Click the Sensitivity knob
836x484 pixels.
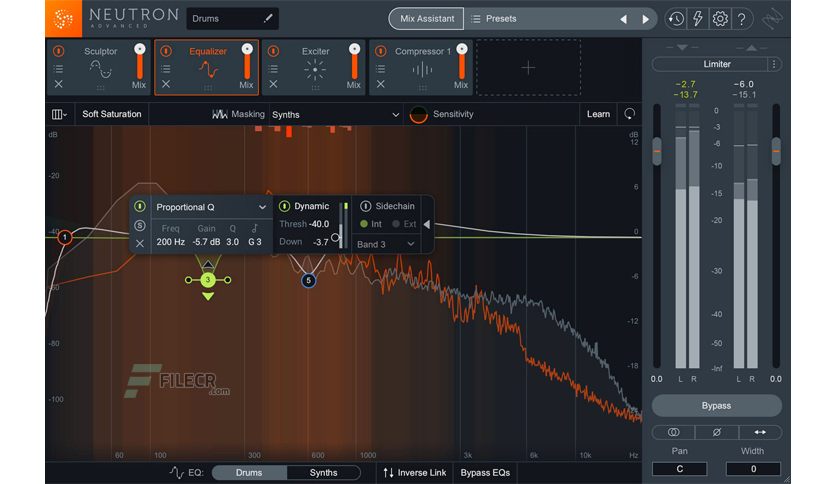click(419, 114)
